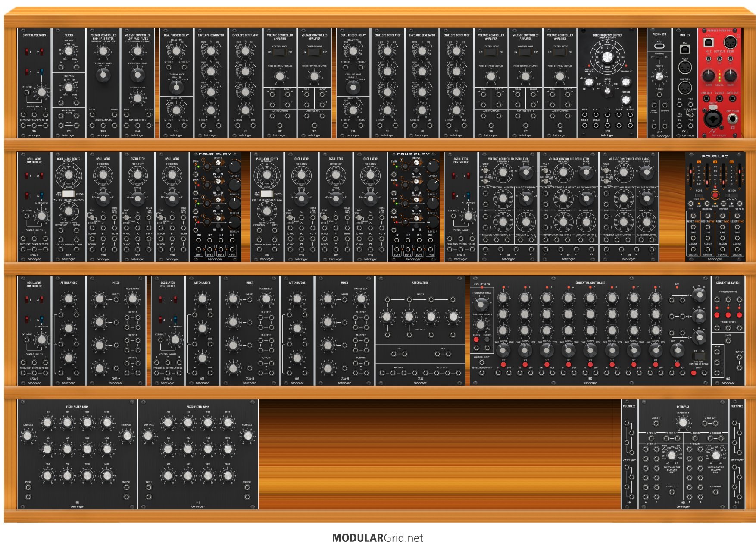756x547 pixels.
Task: Adjust ZERO ADJUST knob on Bode Frequency Shifter
Action: [x=626, y=82]
